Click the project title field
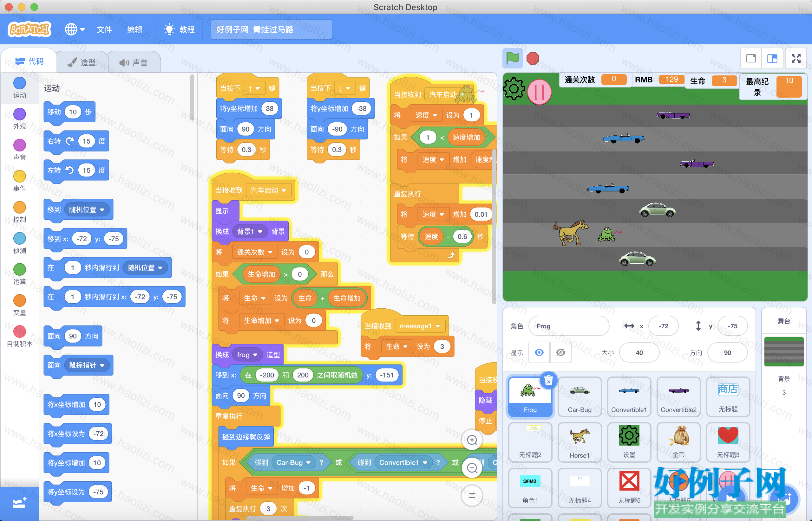Viewport: 812px width, 521px height. tap(271, 30)
